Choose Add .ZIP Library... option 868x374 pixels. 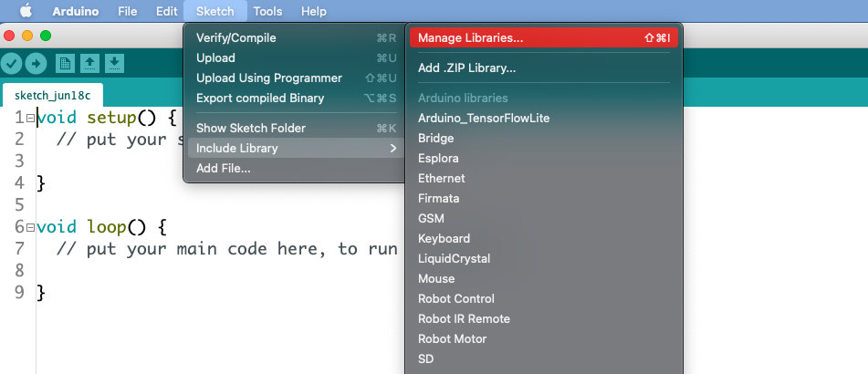[466, 68]
